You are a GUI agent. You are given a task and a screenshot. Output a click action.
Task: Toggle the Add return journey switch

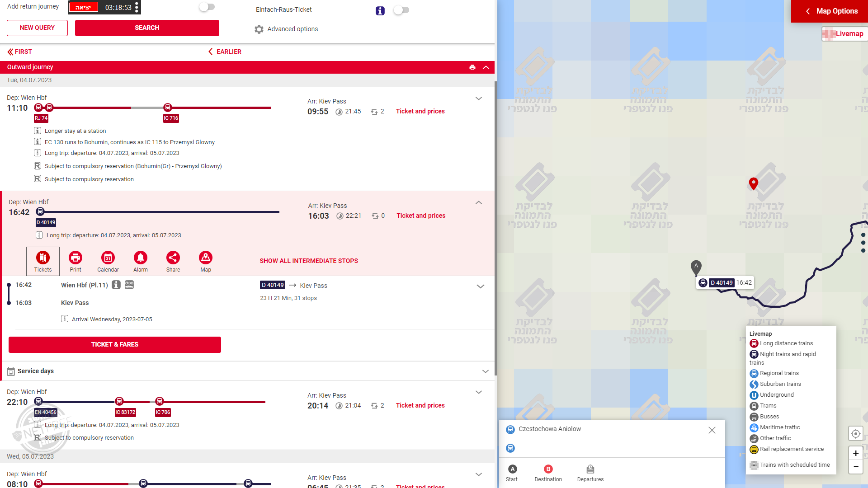tap(207, 7)
